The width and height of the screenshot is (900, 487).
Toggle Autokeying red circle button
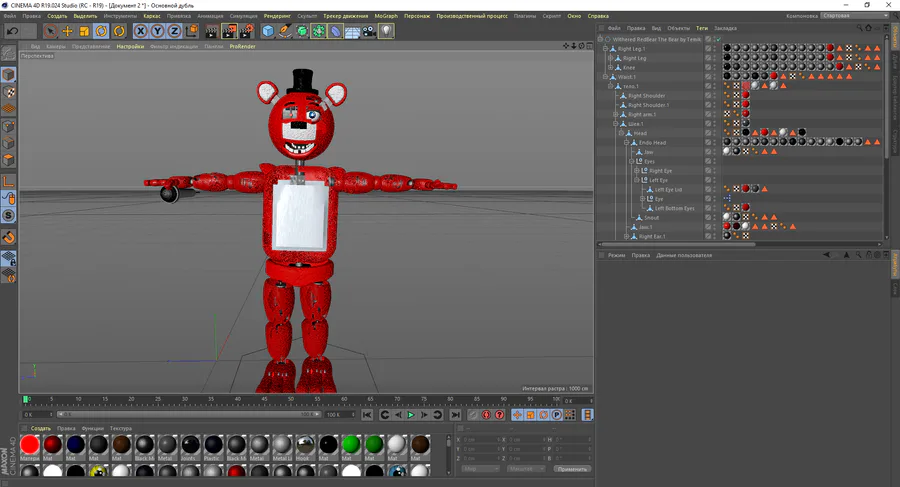[x=487, y=415]
